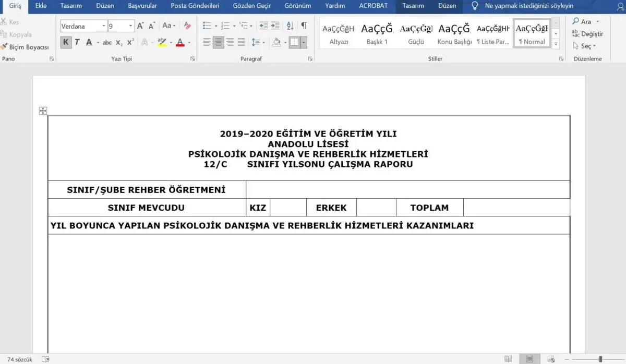Click the text effects outlined A icon

tap(145, 42)
